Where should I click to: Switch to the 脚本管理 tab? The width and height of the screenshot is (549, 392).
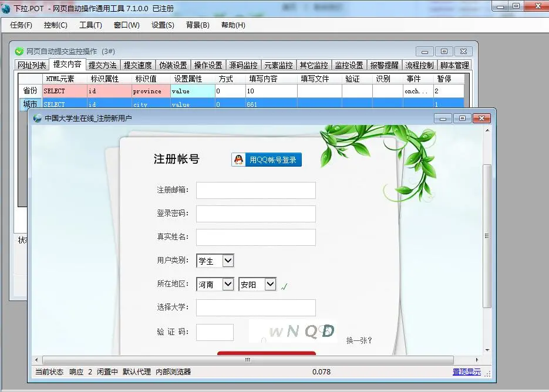click(x=454, y=65)
